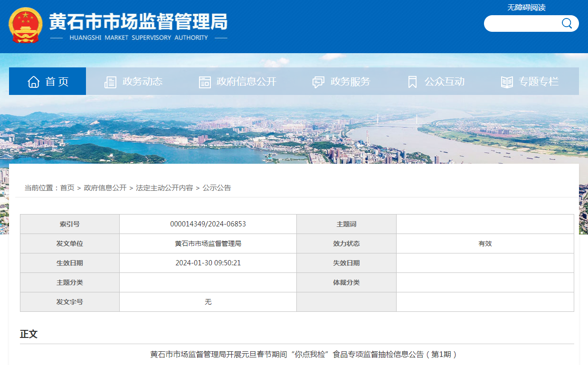Open the 公众互动 navigation item
588x365 pixels.
pyautogui.click(x=444, y=82)
